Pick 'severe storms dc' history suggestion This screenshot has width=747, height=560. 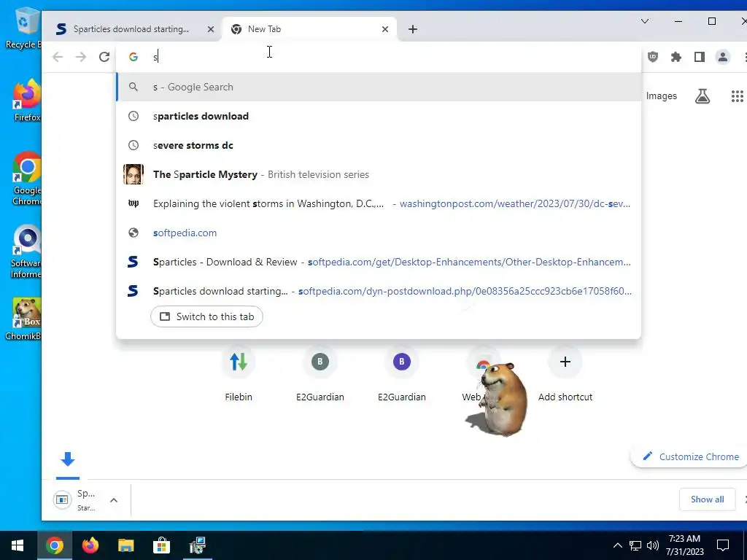(379, 145)
